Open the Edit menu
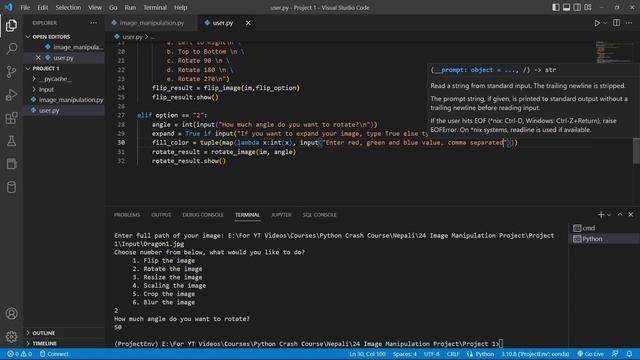The width and height of the screenshot is (640, 360). pos(42,7)
